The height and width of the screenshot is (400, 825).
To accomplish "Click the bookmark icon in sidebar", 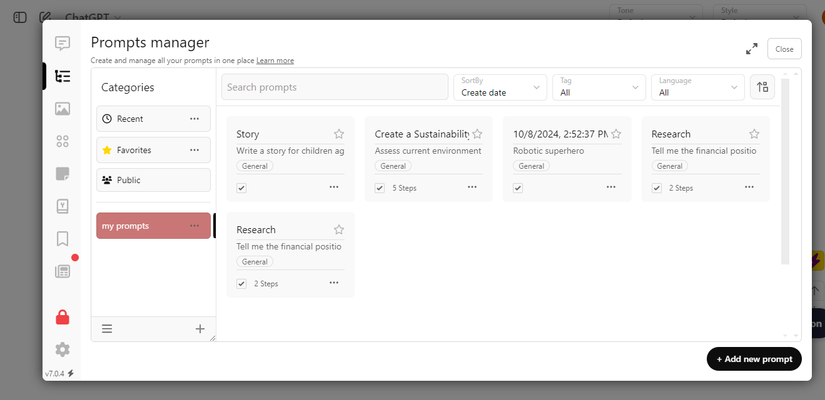I will [x=63, y=239].
